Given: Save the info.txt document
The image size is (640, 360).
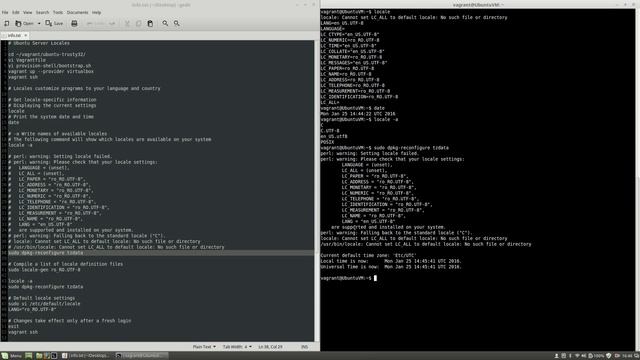Looking at the screenshot, I should tap(54, 23).
